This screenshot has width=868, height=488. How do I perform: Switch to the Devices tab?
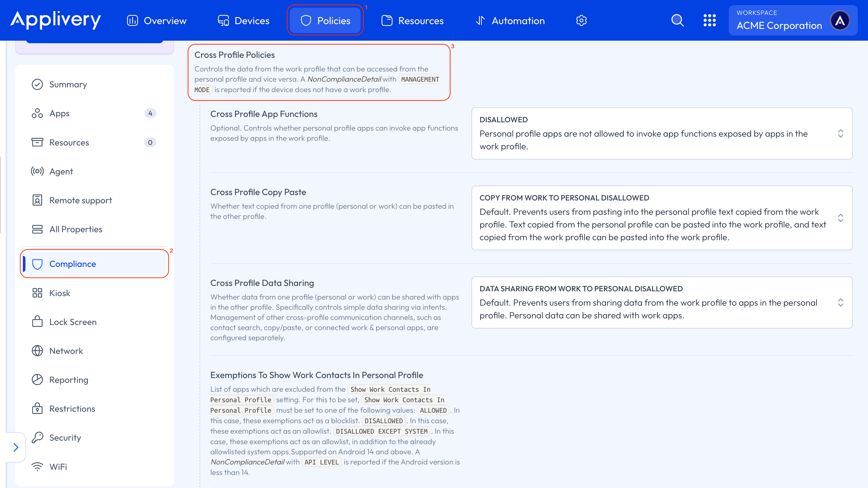243,21
